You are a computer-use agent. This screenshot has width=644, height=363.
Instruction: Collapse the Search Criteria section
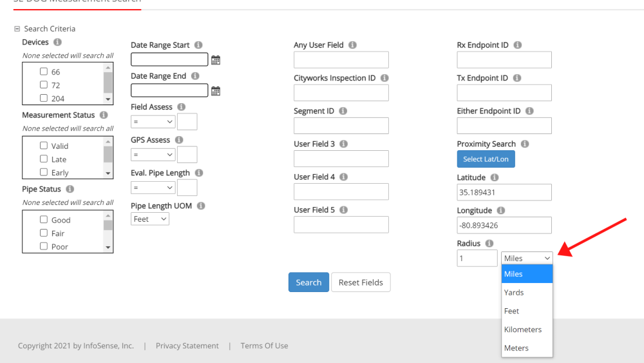17,29
